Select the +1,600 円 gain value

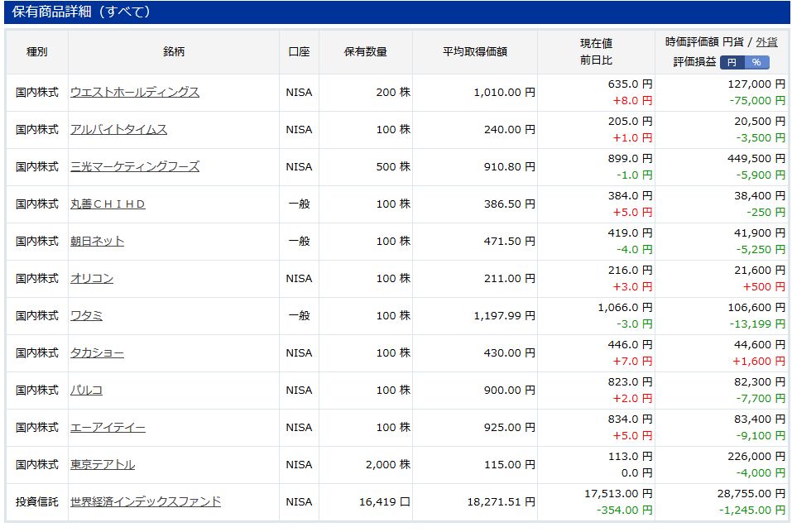[x=759, y=362]
